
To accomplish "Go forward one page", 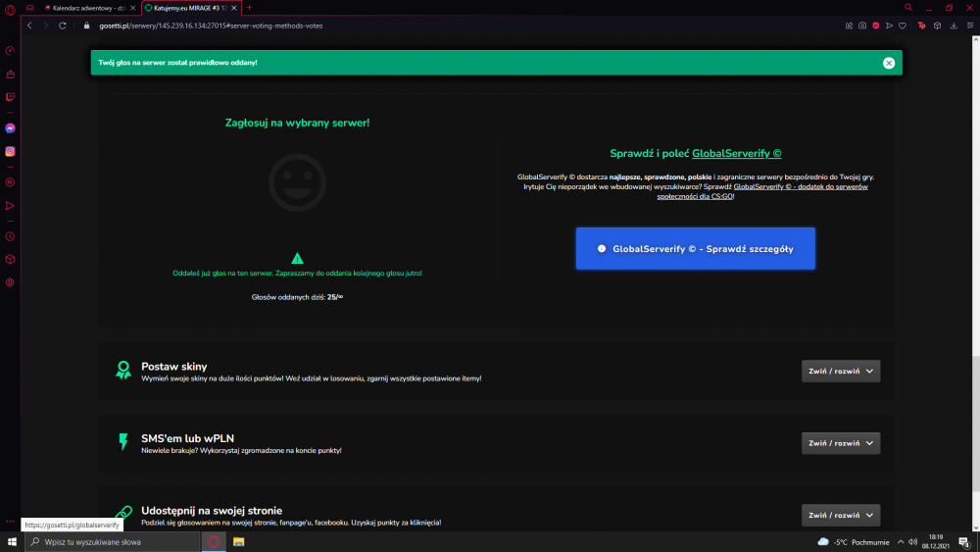I will [x=46, y=25].
